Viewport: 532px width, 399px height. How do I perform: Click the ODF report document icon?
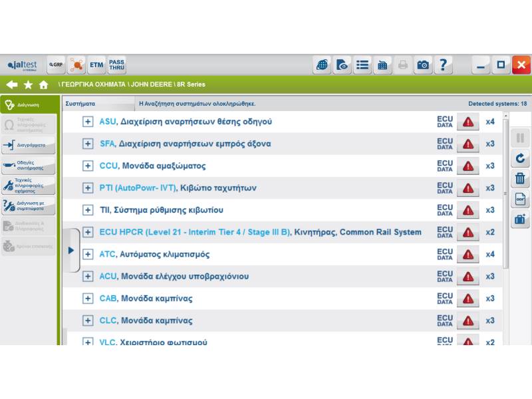(520, 199)
